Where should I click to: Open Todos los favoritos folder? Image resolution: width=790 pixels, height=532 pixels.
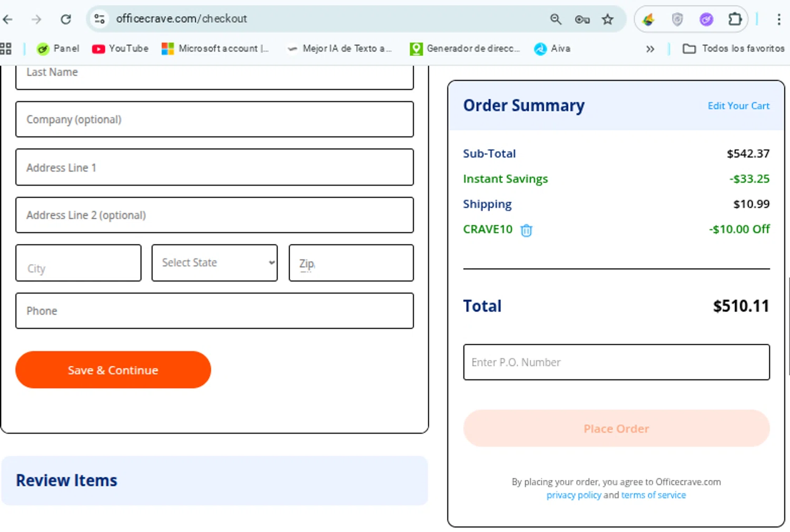734,48
